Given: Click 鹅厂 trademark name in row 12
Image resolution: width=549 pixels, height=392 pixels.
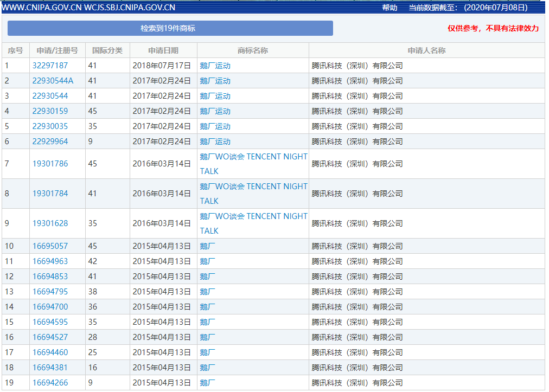Looking at the screenshot, I should (207, 277).
